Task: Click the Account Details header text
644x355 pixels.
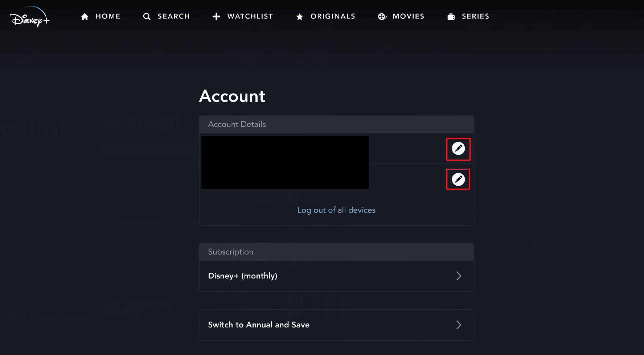Action: tap(237, 124)
